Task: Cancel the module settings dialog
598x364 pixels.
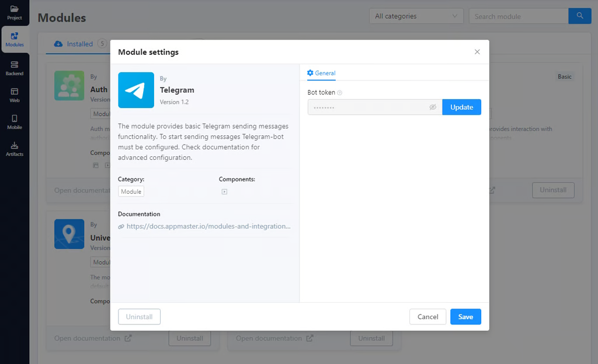Action: [427, 317]
